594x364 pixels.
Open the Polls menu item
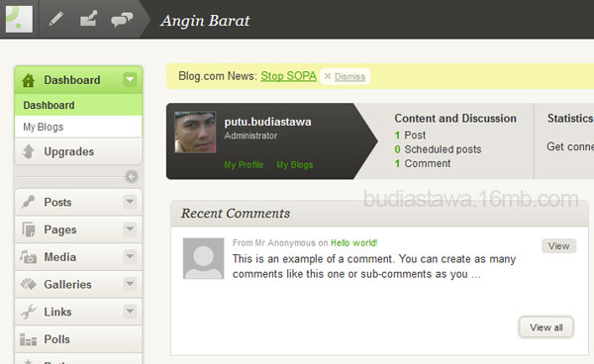(x=78, y=339)
